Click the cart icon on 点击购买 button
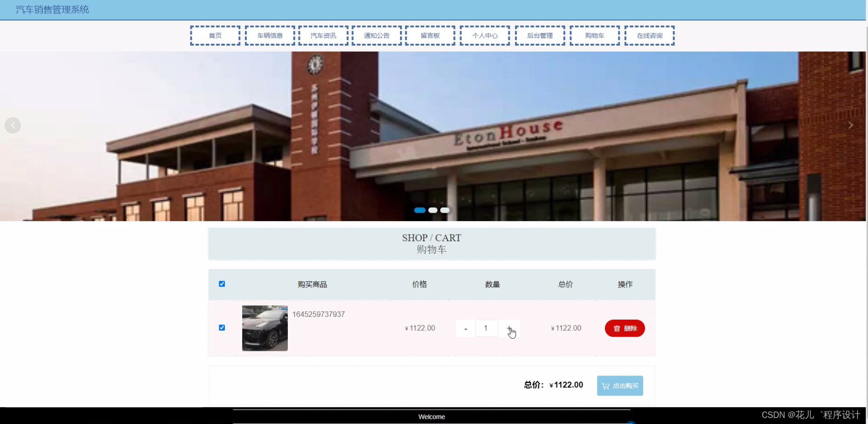Viewport: 868px width, 424px height. click(606, 385)
